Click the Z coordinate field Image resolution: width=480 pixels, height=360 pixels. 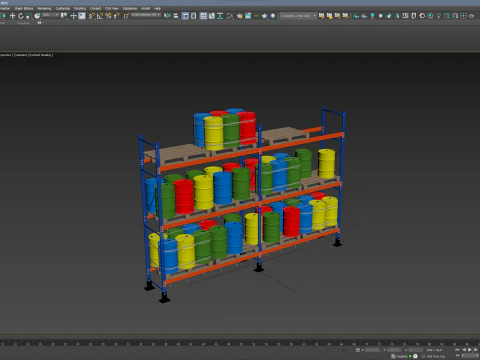coord(416,350)
